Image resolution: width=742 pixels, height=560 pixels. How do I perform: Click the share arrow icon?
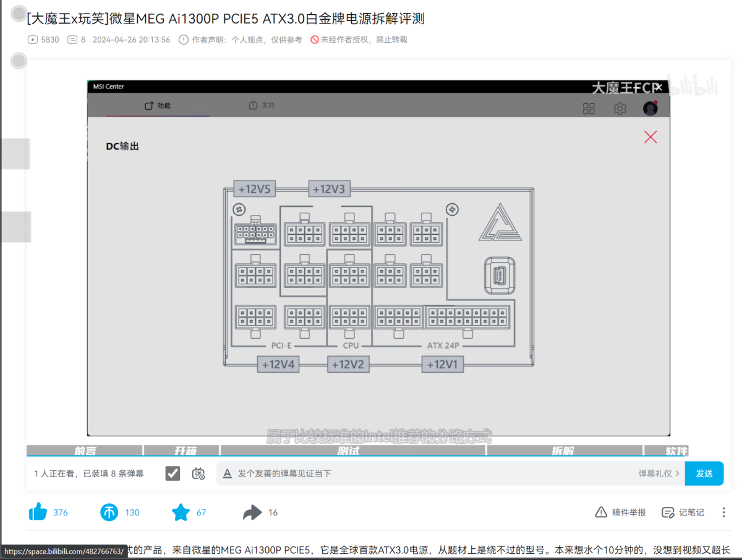(252, 512)
